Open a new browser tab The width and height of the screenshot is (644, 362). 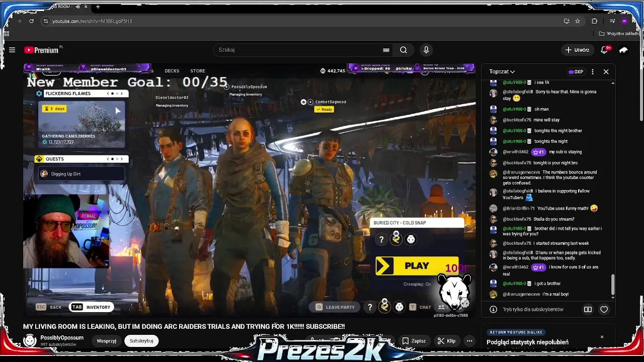[98, 7]
